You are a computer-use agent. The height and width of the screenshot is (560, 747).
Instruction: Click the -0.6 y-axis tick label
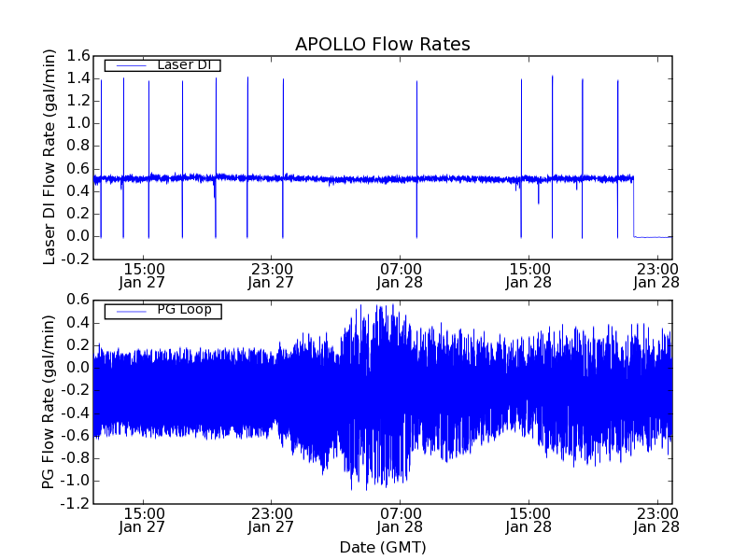[x=76, y=436]
